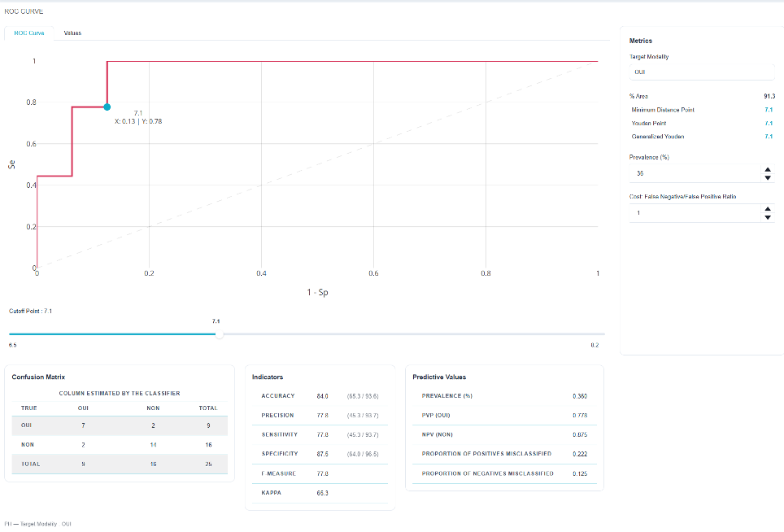Click the TOTAL row in confusion matrix

(x=120, y=464)
